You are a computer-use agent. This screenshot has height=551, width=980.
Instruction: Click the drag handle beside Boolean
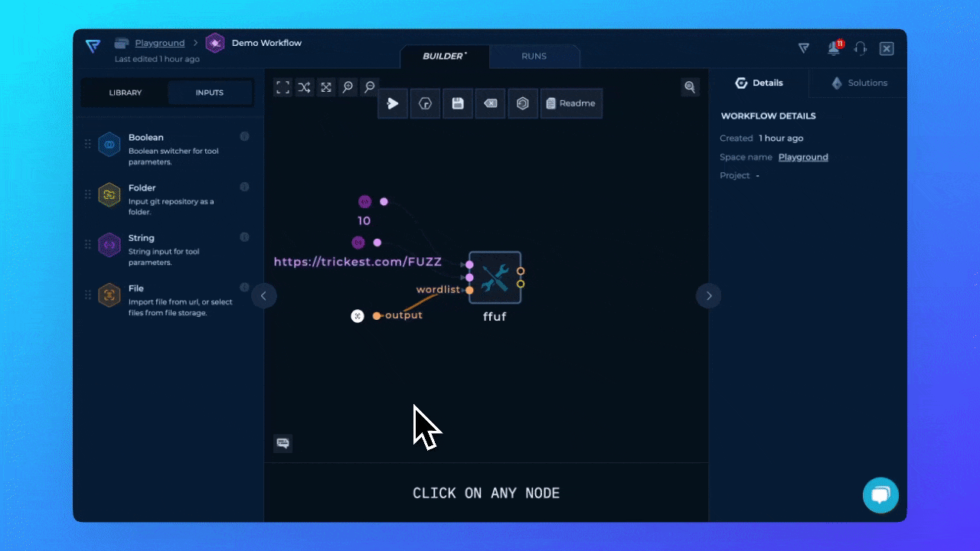(x=88, y=144)
